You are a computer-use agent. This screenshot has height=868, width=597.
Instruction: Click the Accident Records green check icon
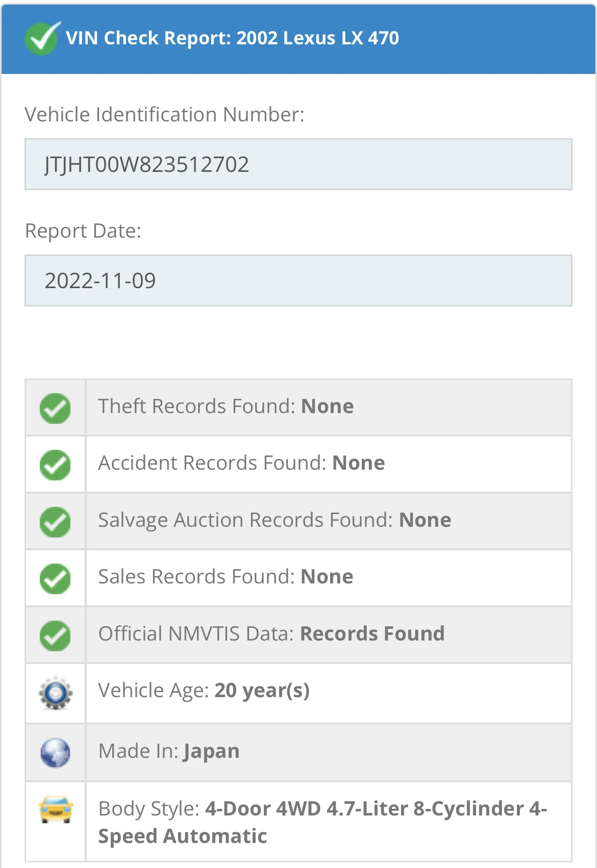pyautogui.click(x=55, y=465)
